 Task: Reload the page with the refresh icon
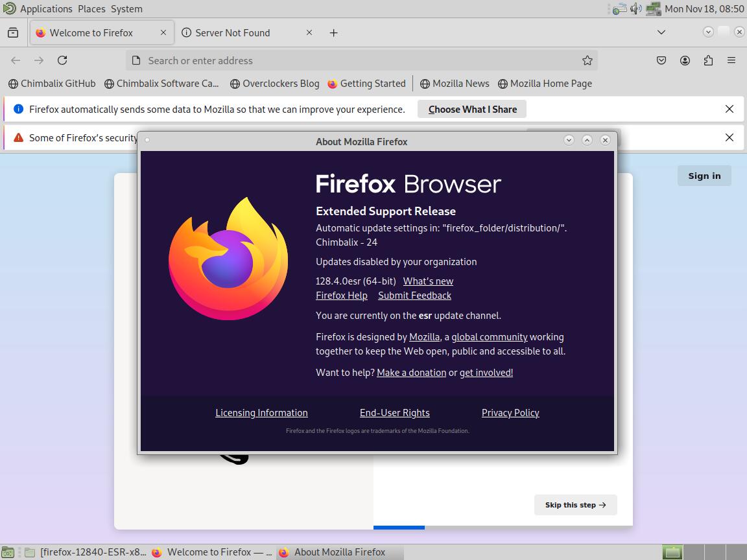click(x=62, y=60)
